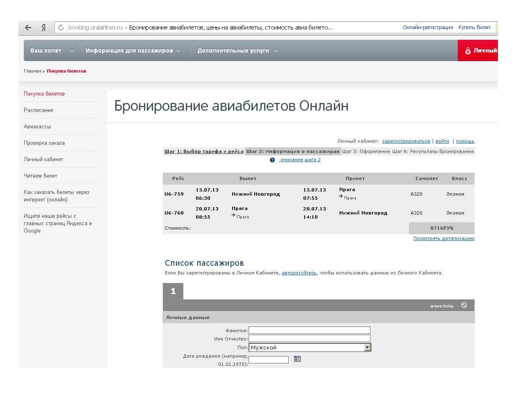Open описание шага 2 link
This screenshot has width=525, height=420.
point(300,160)
